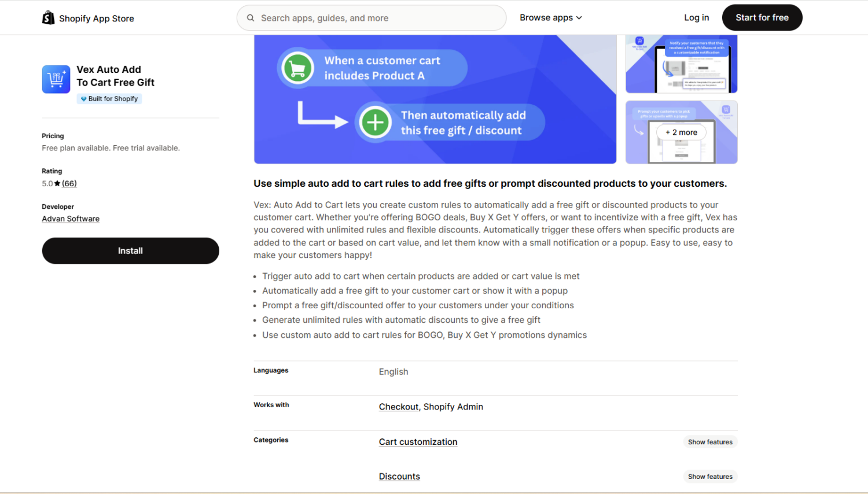Click the search magnifier icon

coord(251,18)
